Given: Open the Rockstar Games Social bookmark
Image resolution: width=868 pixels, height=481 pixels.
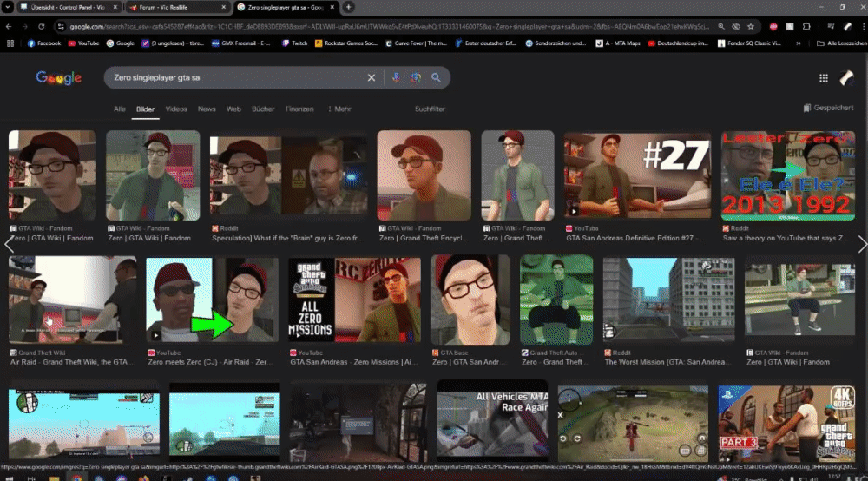Looking at the screenshot, I should point(346,43).
